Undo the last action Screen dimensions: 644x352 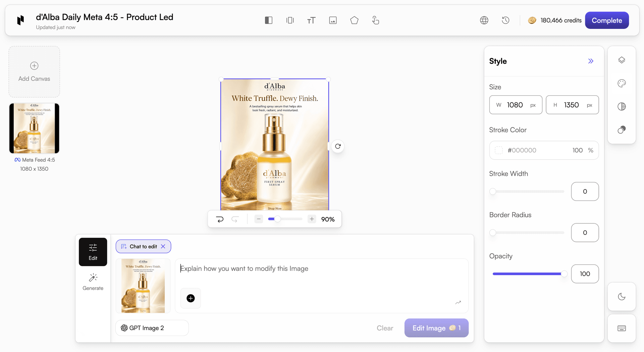click(220, 219)
